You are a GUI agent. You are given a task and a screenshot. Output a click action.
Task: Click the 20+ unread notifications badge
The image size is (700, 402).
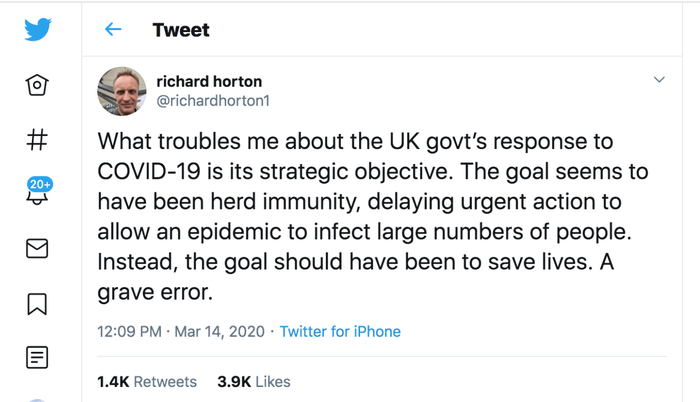(x=41, y=185)
